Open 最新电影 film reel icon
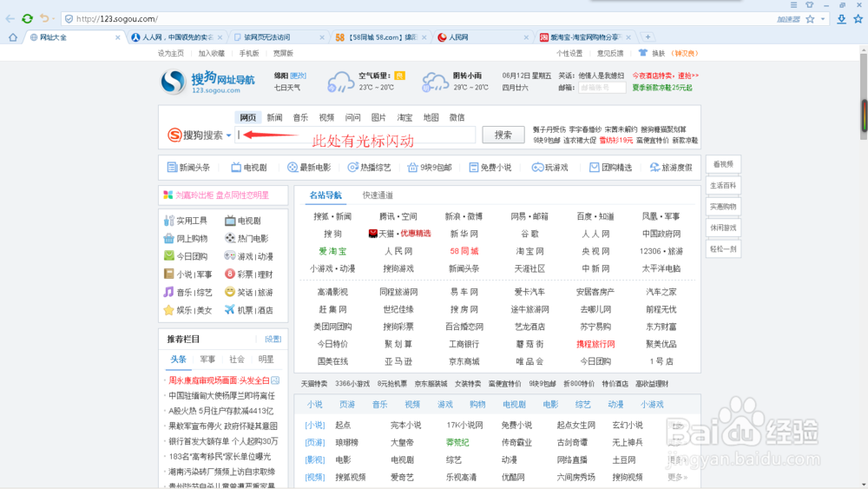Screen dimensions: 868x489 coord(293,168)
